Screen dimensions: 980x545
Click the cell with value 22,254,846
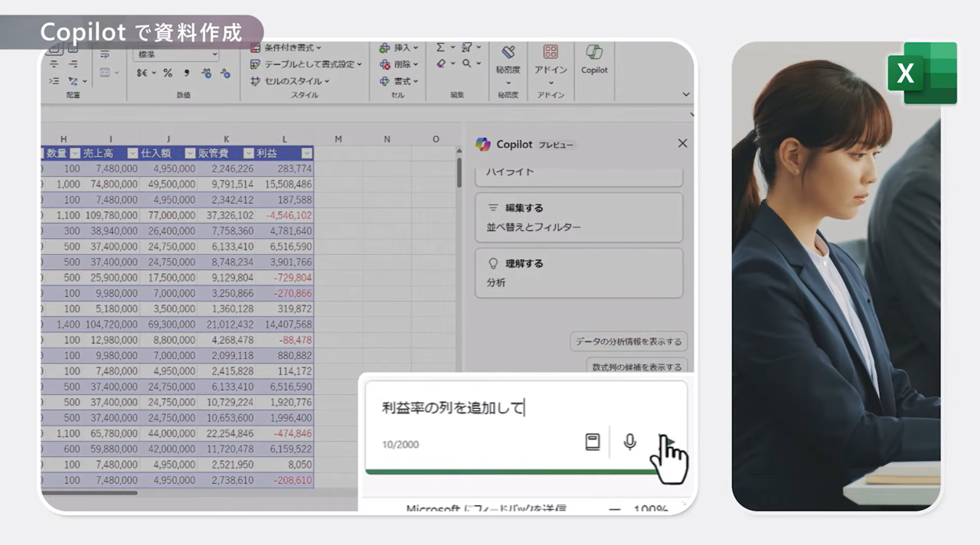tap(226, 433)
